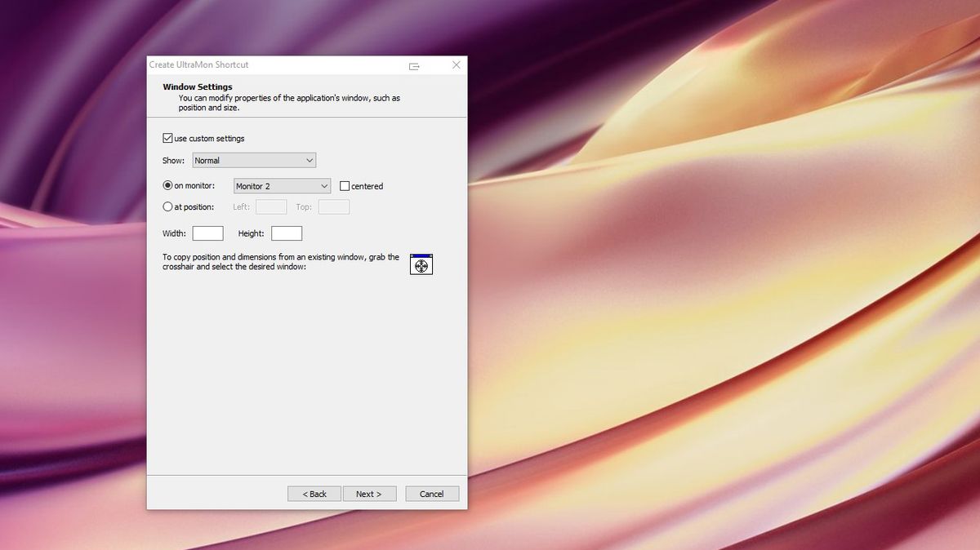Enable the centered checkbox
The width and height of the screenshot is (980, 550).
tap(344, 185)
